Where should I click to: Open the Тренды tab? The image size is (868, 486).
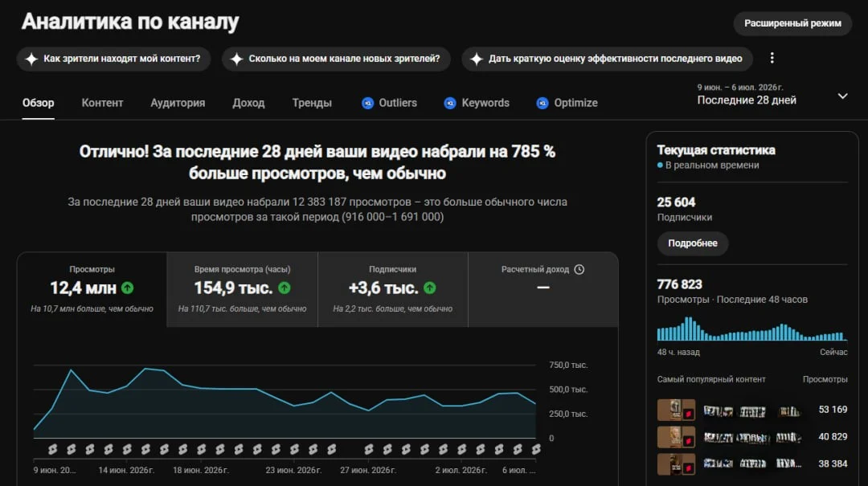point(312,103)
